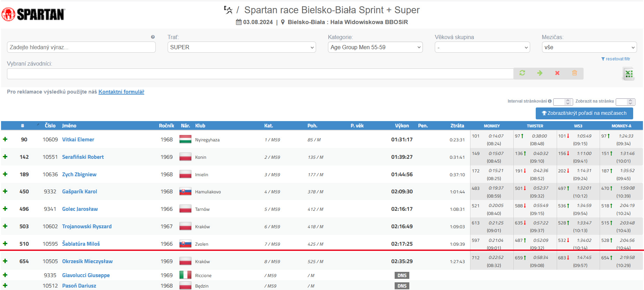Image resolution: width=644 pixels, height=290 pixels.
Task: Sort by Klub column header
Action: pyautogui.click(x=200, y=126)
